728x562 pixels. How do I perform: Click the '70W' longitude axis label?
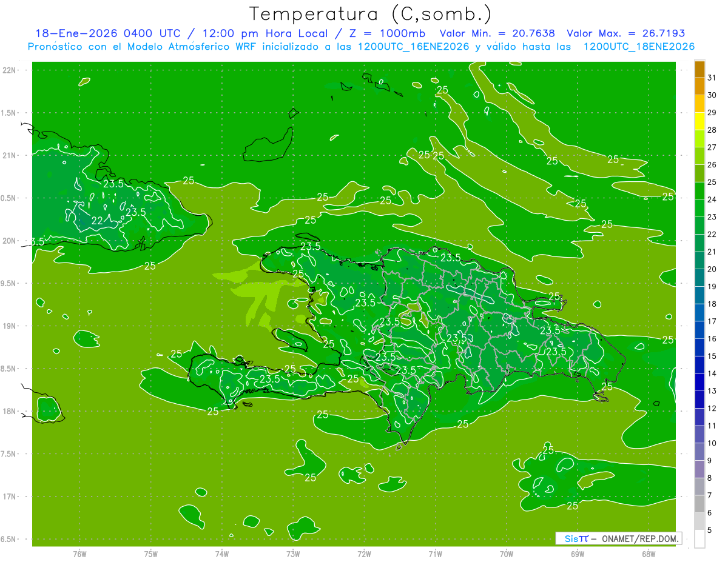coord(507,554)
